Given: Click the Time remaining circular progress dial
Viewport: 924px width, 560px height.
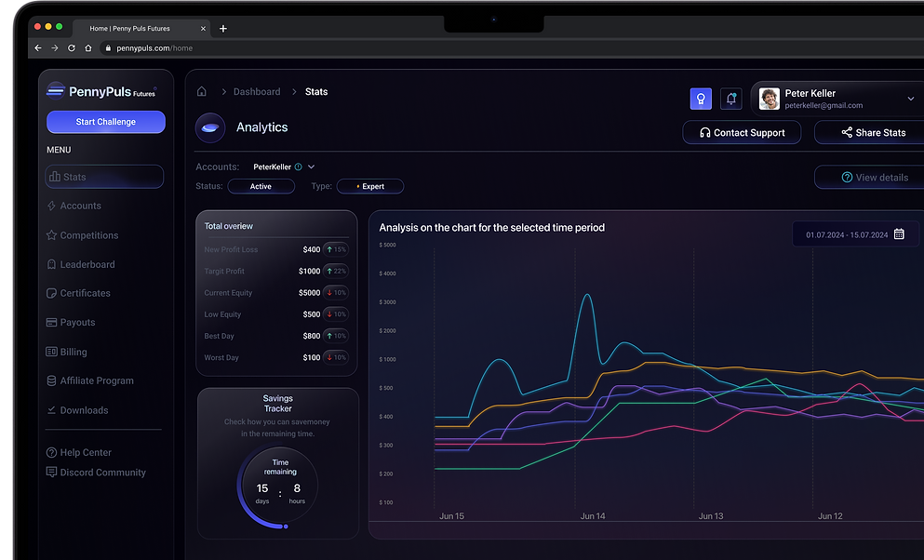Looking at the screenshot, I should pyautogui.click(x=279, y=487).
